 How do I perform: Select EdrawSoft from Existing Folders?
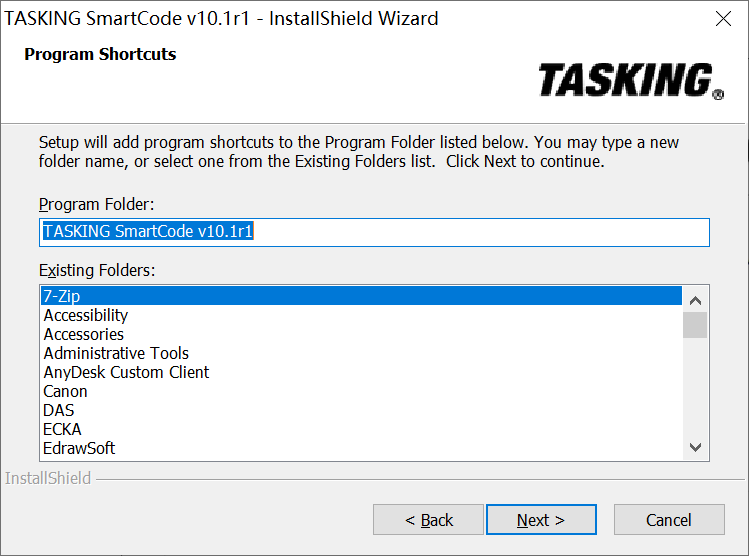(79, 448)
